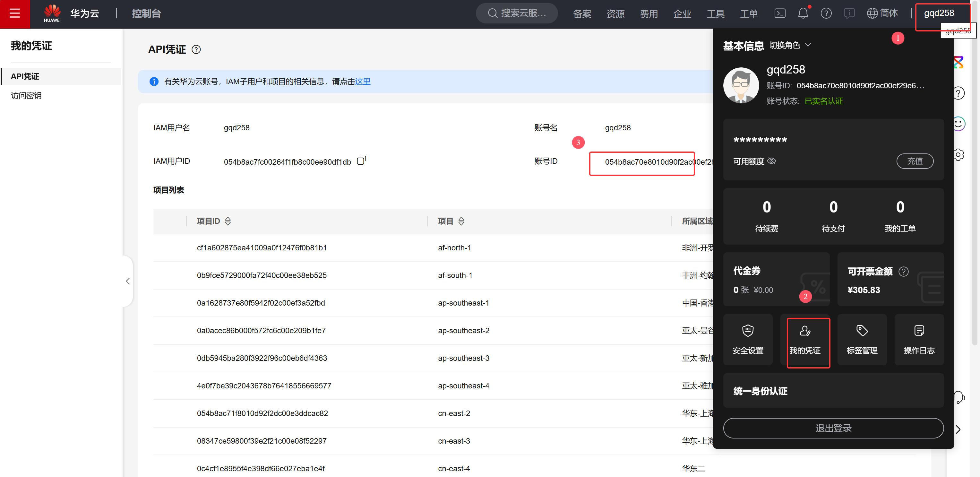
Task: Click the ap-southeast-1 project cell
Action: [463, 303]
